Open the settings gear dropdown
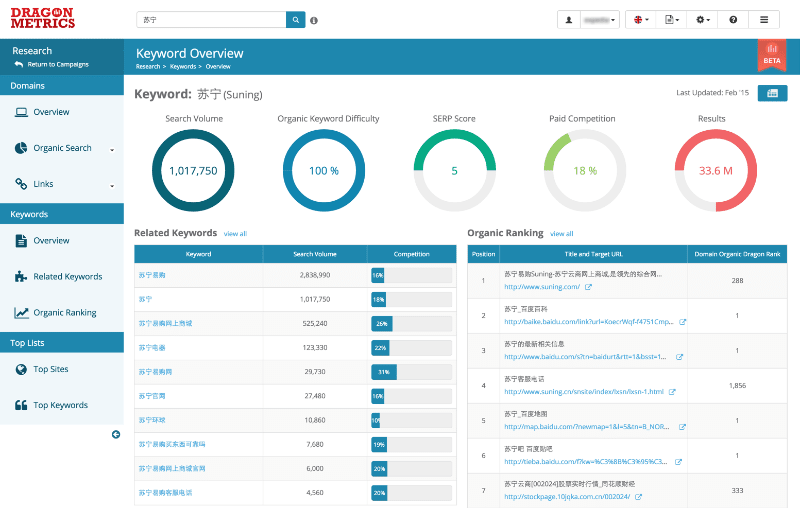800x508 pixels. tap(703, 19)
